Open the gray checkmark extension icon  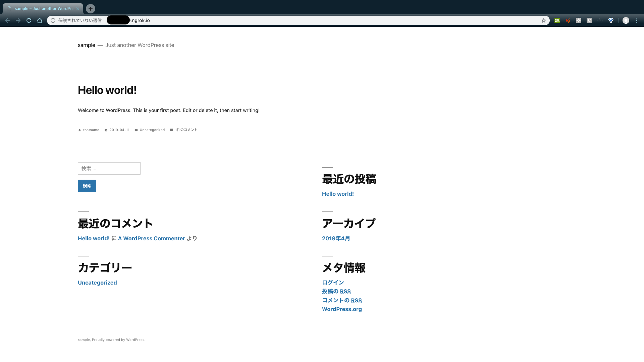point(579,20)
